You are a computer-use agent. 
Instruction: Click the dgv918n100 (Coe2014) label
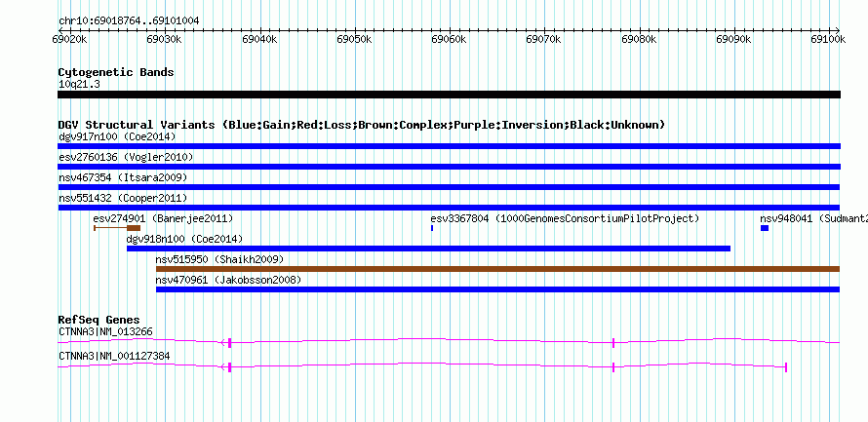pyautogui.click(x=185, y=239)
